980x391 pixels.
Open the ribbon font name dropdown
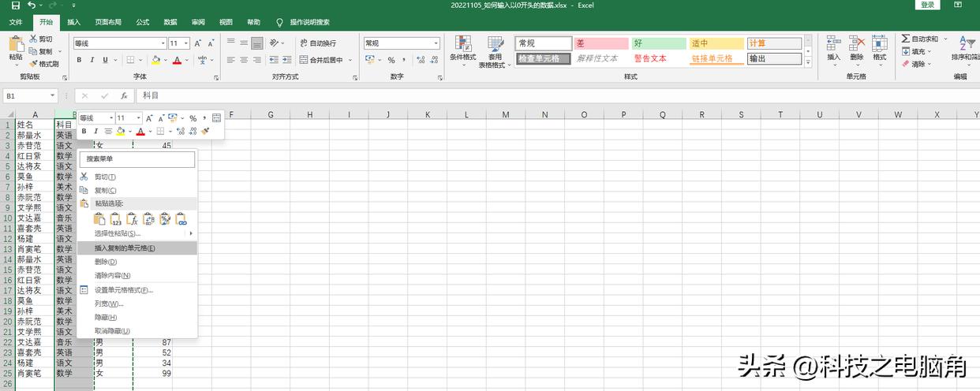click(x=163, y=43)
